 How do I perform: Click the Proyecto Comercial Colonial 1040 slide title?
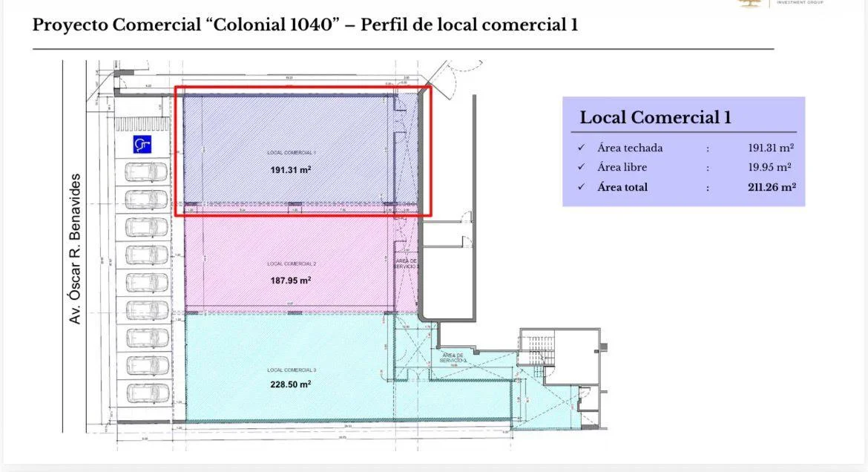(x=305, y=24)
